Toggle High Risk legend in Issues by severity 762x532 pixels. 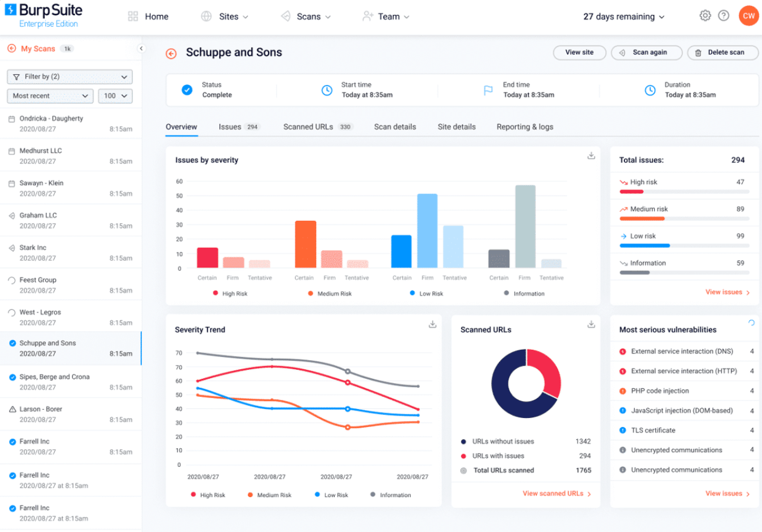(x=230, y=293)
